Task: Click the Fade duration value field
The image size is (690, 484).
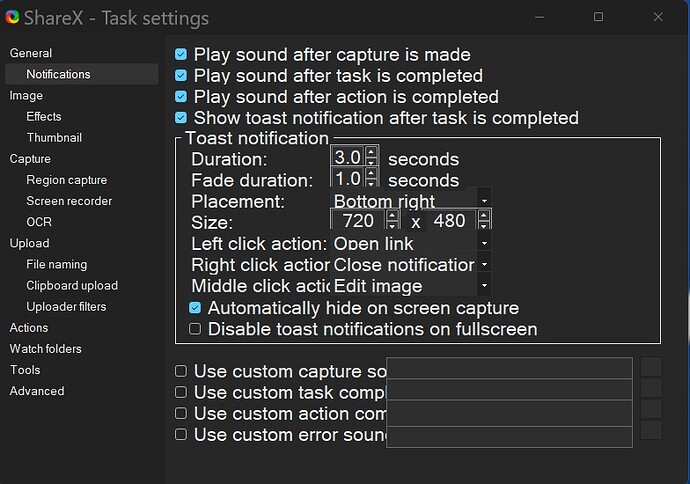Action: 348,178
